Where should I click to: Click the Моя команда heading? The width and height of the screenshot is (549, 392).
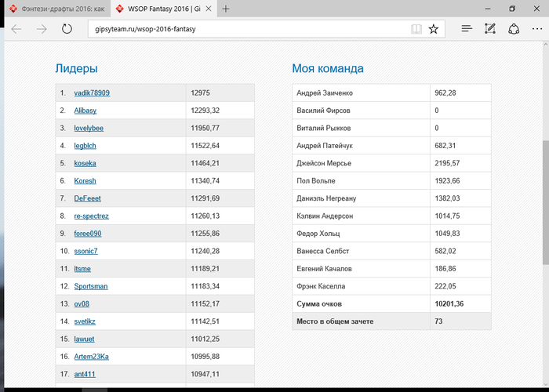(328, 68)
